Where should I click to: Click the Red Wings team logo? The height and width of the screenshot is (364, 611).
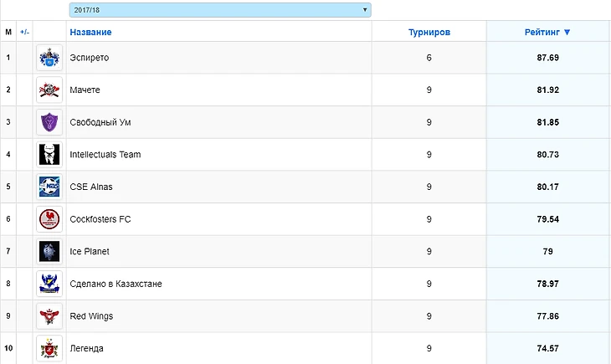click(x=49, y=316)
